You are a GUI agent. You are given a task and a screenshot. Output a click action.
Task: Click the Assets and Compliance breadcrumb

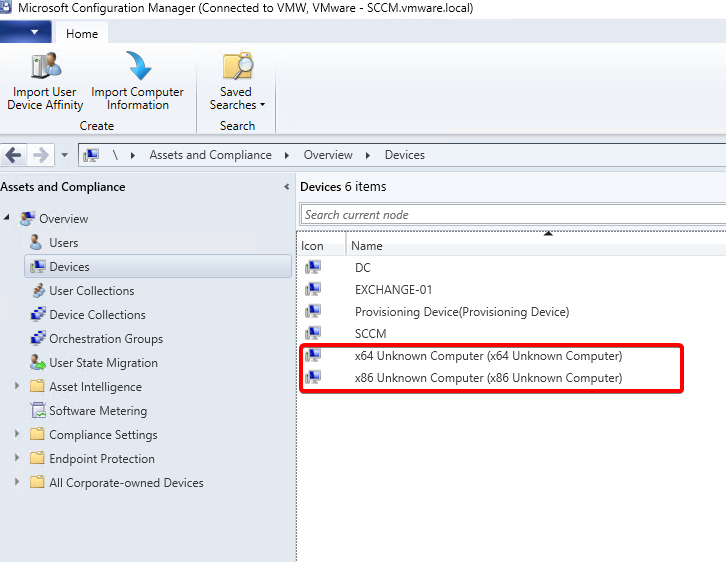pyautogui.click(x=210, y=155)
